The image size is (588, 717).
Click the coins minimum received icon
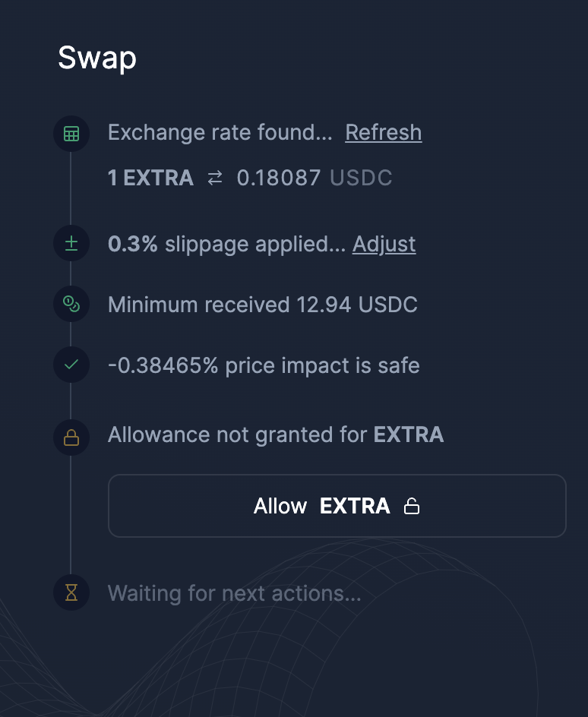[x=71, y=304]
